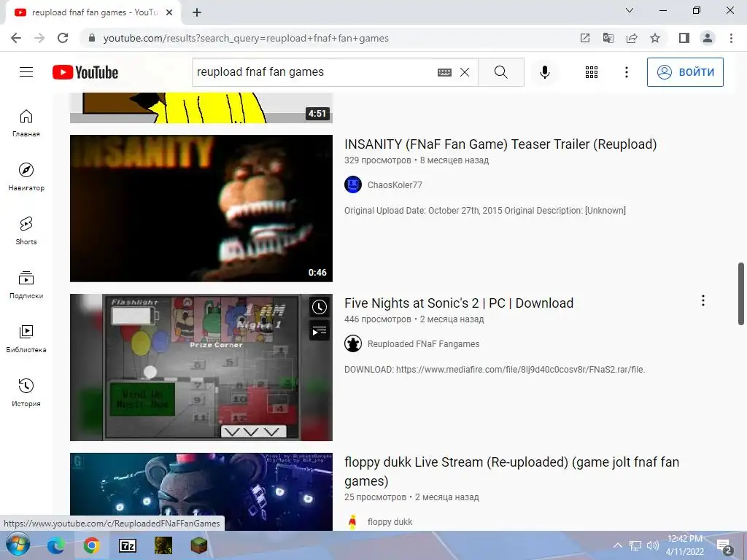Toggle the Chrome side panel
This screenshot has height=560, width=747.
[684, 38]
